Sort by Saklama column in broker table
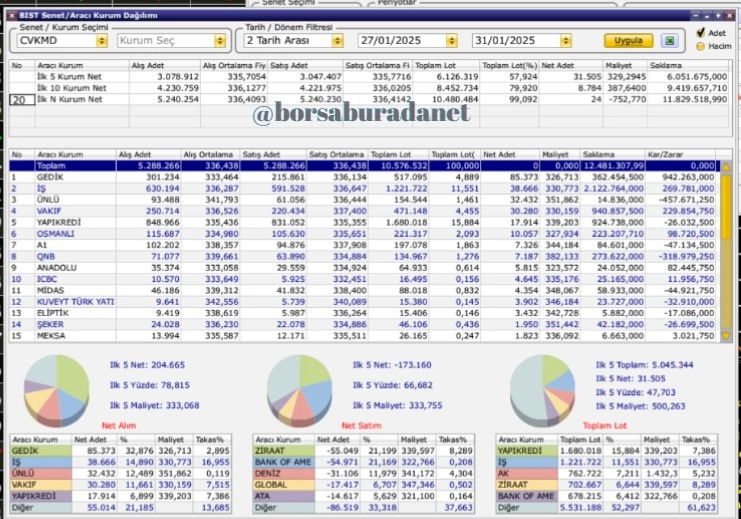 612,155
